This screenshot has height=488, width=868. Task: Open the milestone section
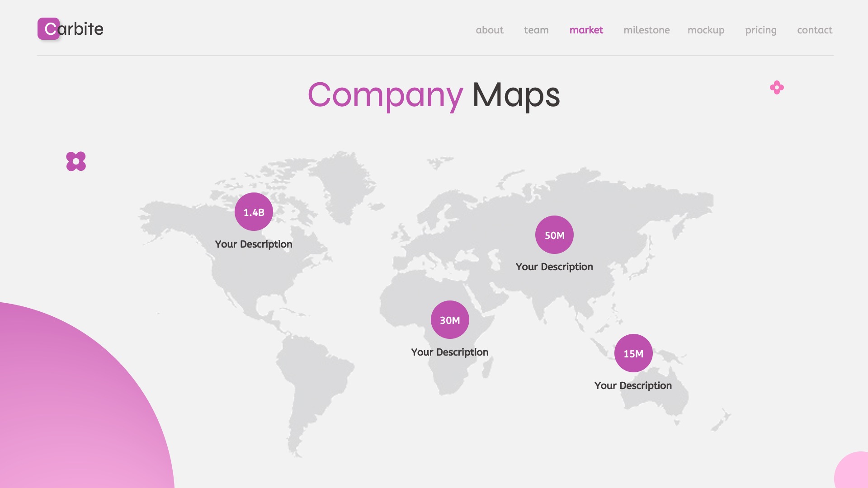tap(646, 30)
